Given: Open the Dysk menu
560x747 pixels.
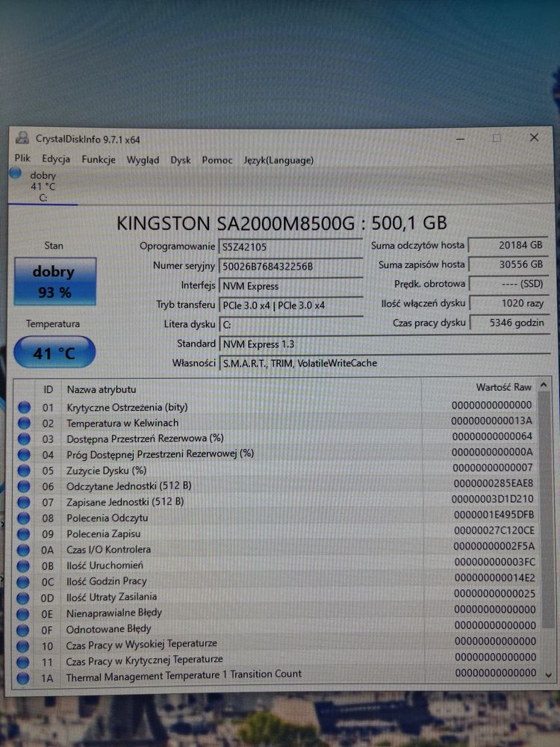Looking at the screenshot, I should (x=181, y=160).
